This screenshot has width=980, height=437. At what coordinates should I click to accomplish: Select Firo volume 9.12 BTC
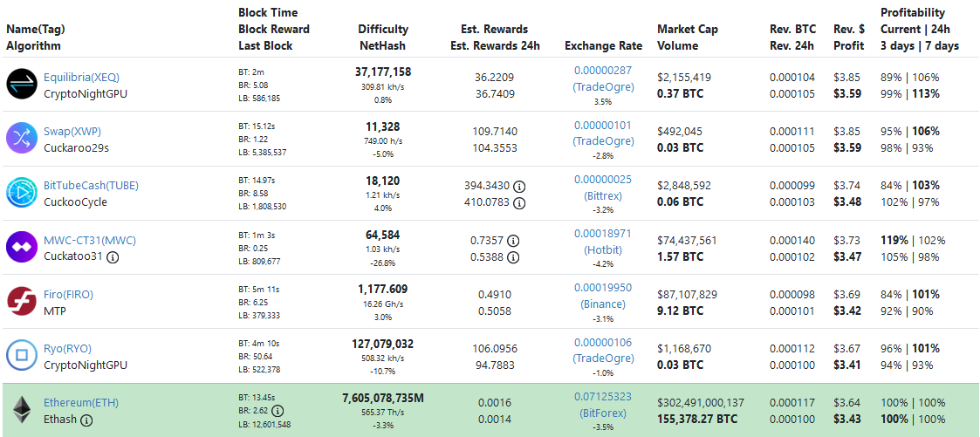click(x=680, y=311)
